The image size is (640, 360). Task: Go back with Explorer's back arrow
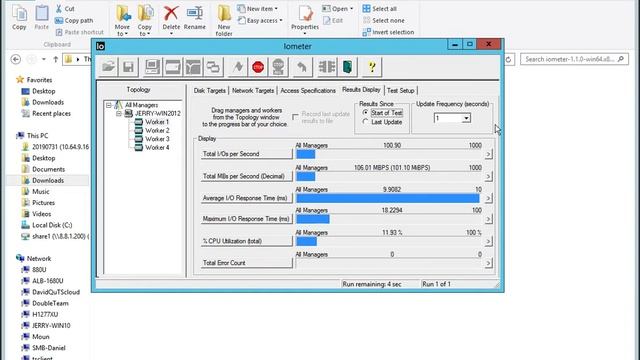pos(16,59)
